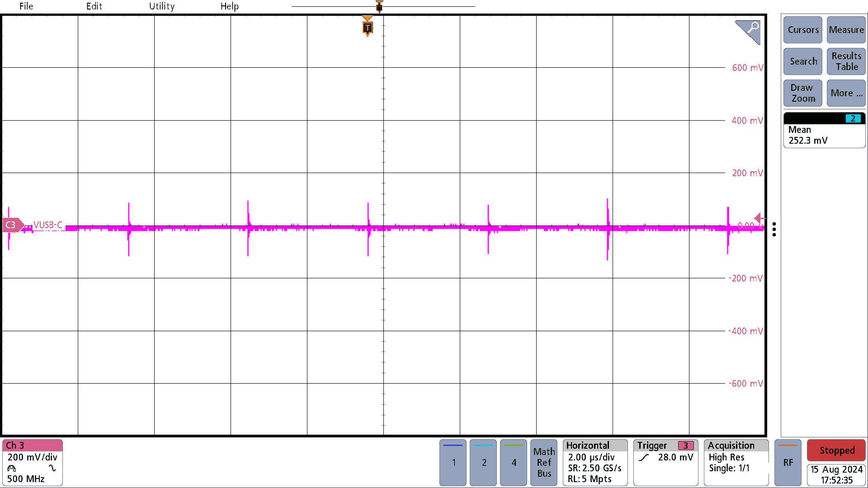
Task: Click the Ch 3 channel badge
Action: [32, 462]
